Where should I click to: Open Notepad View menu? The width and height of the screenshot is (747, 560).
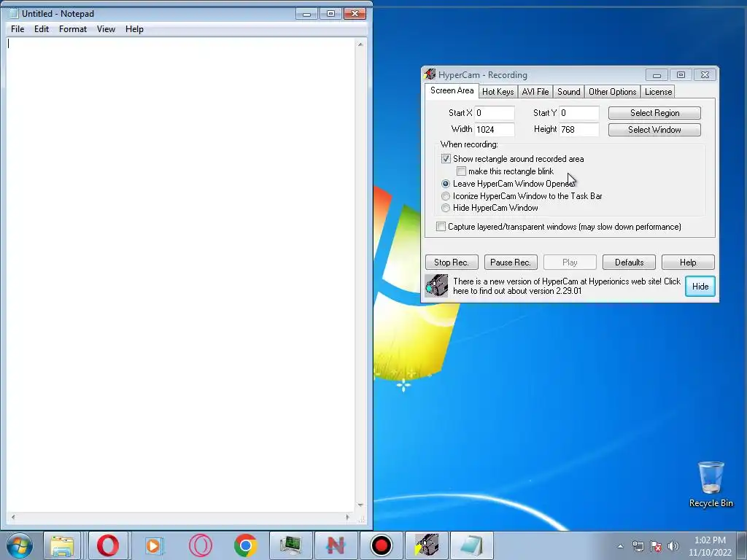coord(106,29)
